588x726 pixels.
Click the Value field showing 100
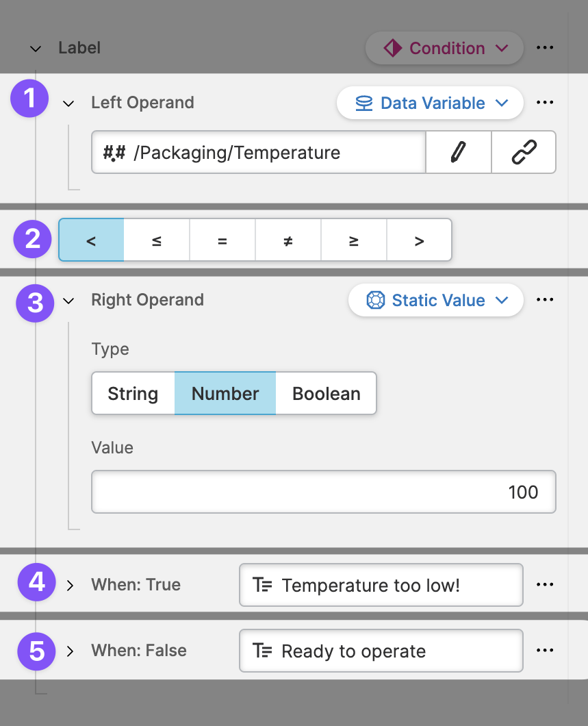tap(323, 492)
